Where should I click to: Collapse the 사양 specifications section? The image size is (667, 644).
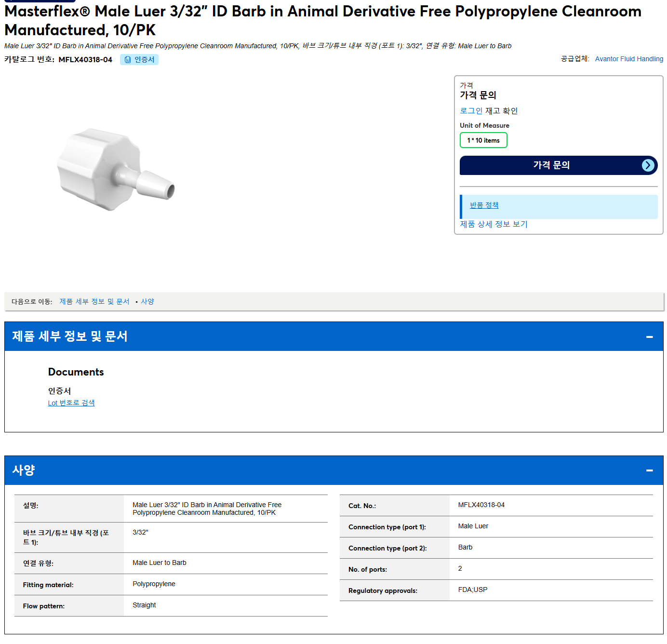(649, 470)
